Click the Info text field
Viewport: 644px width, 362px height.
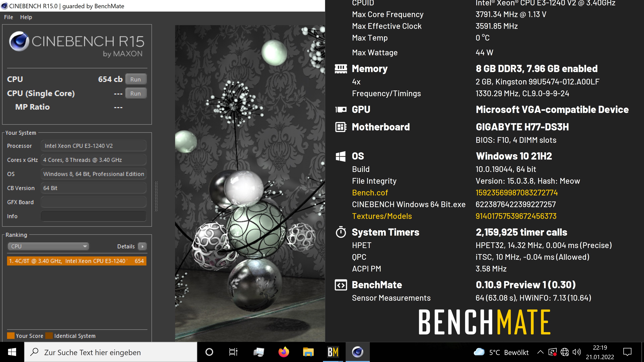[94, 216]
